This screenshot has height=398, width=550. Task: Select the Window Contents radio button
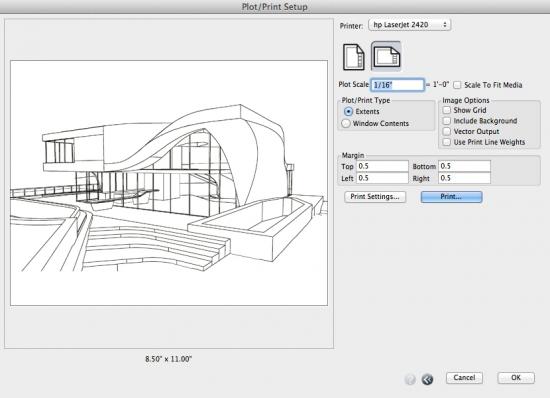[346, 123]
